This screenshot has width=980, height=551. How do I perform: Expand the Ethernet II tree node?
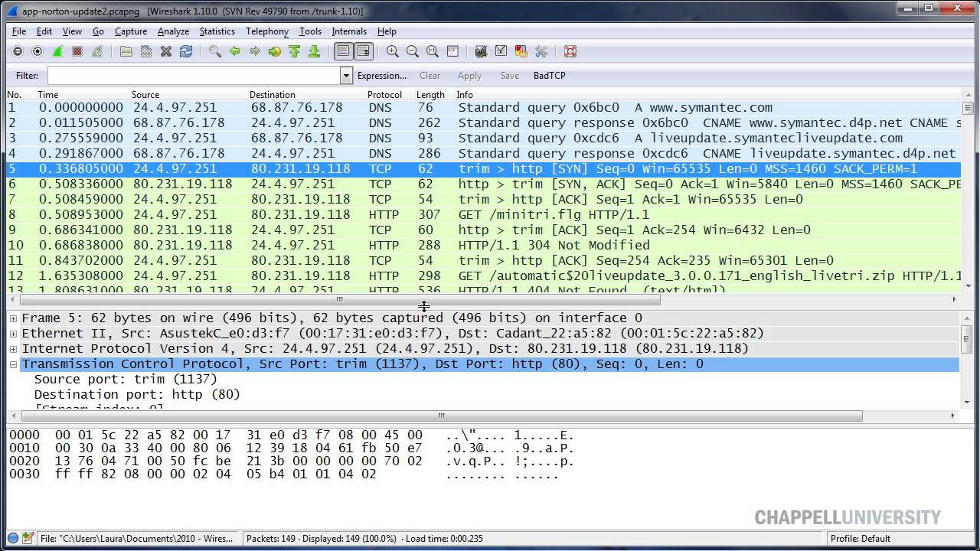click(x=13, y=334)
